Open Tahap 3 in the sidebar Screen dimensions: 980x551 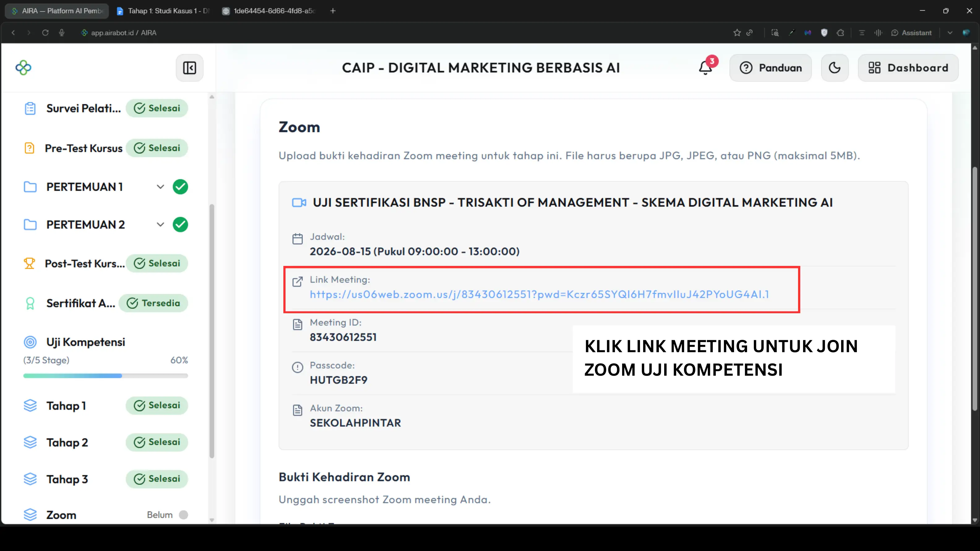(x=67, y=479)
